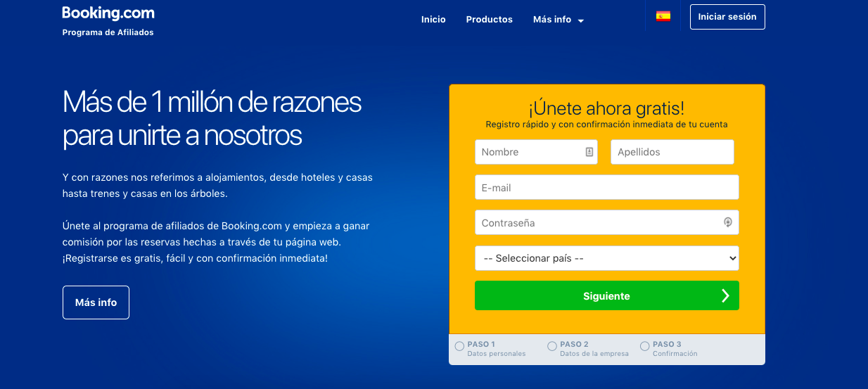Select the Paso 3 Confirmación step circle
The width and height of the screenshot is (868, 389).
point(645,346)
